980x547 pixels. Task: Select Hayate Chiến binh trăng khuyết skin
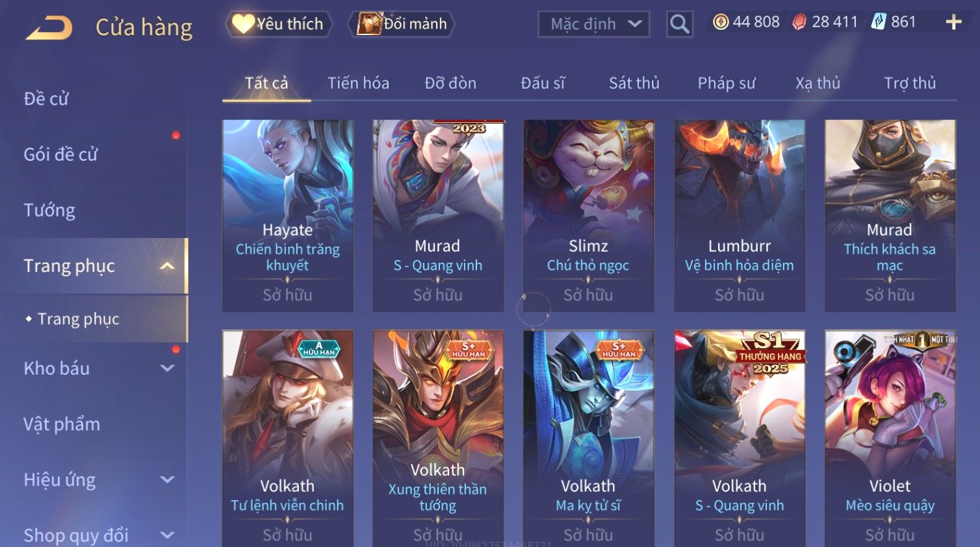coord(287,215)
